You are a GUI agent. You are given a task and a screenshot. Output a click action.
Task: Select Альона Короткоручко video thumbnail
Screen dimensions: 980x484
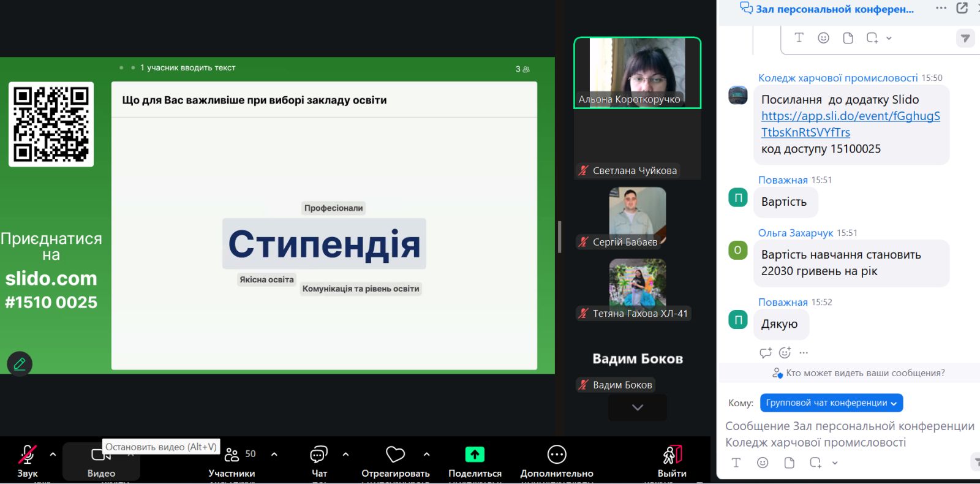(637, 73)
